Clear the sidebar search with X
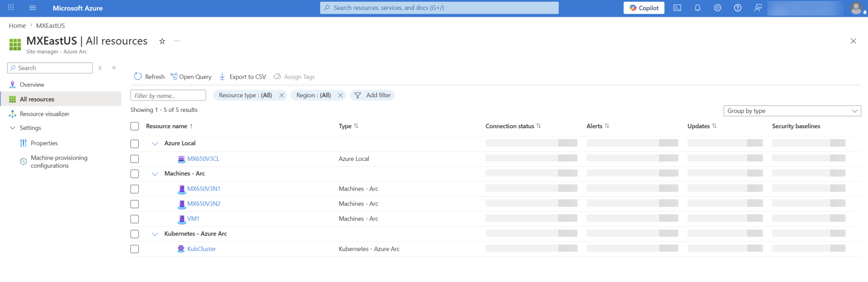The image size is (868, 282). coord(100,68)
